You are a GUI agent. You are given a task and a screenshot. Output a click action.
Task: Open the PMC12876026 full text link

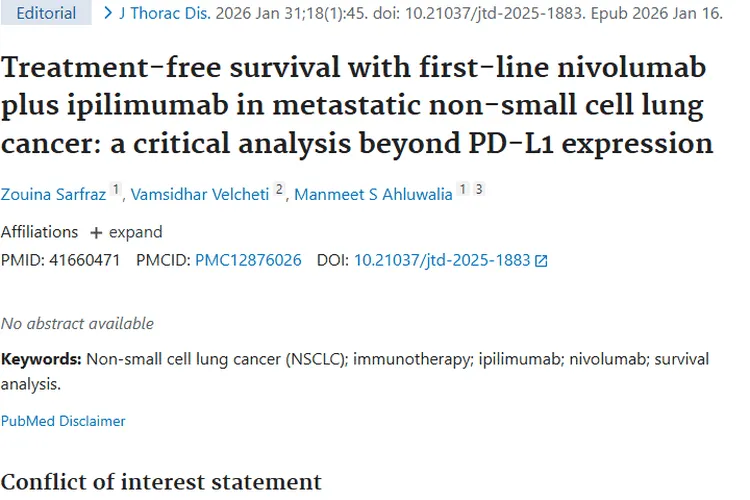(248, 260)
